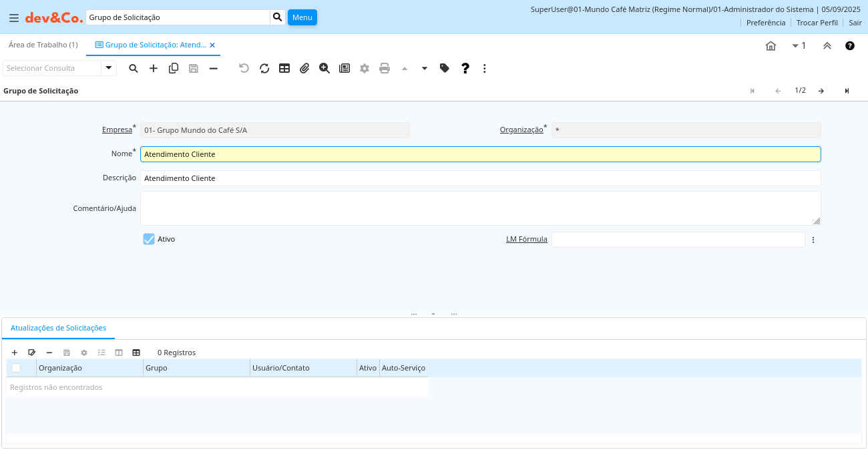Click into the Descrição text field
This screenshot has height=450, width=868.
click(x=480, y=178)
